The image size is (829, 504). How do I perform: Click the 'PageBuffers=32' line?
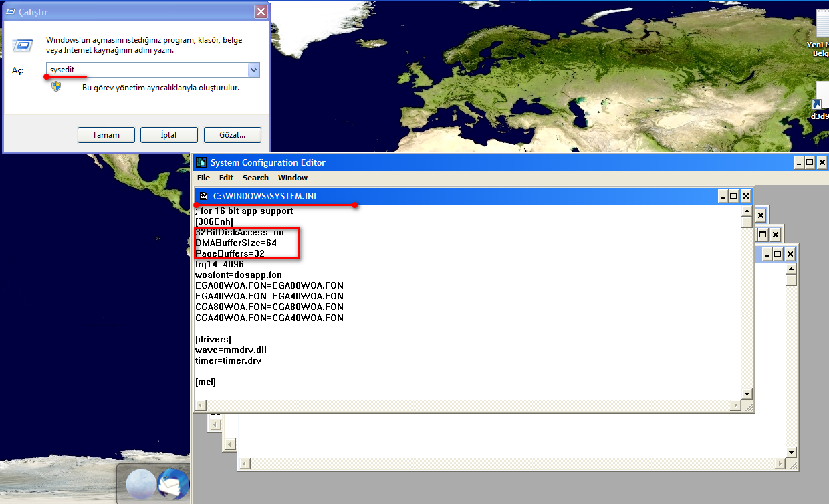[x=230, y=253]
